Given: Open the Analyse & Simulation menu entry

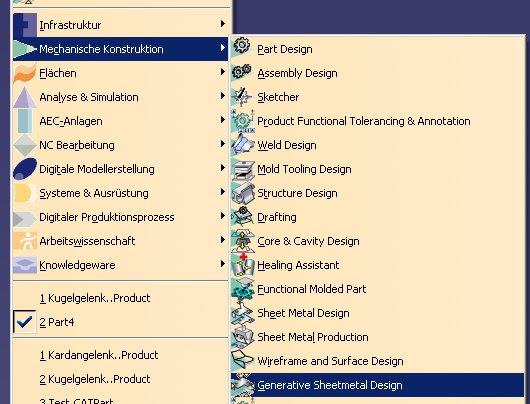Looking at the screenshot, I should coord(120,97).
